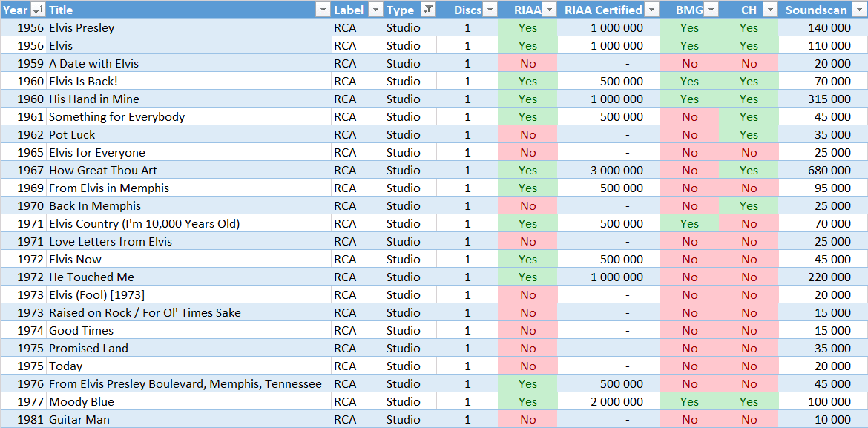
Task: Select 'From Elvis Presley Boulevard, Memphis, Tennessee' cell
Action: coord(188,383)
